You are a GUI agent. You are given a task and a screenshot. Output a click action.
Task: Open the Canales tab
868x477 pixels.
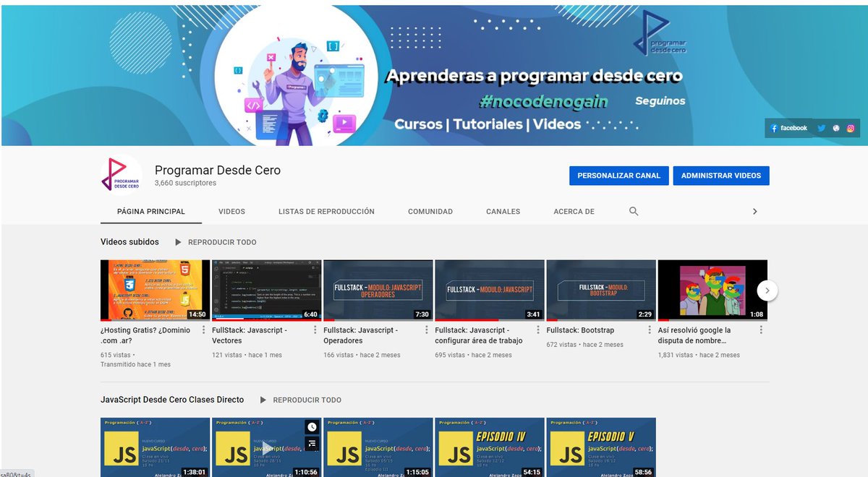[503, 212]
